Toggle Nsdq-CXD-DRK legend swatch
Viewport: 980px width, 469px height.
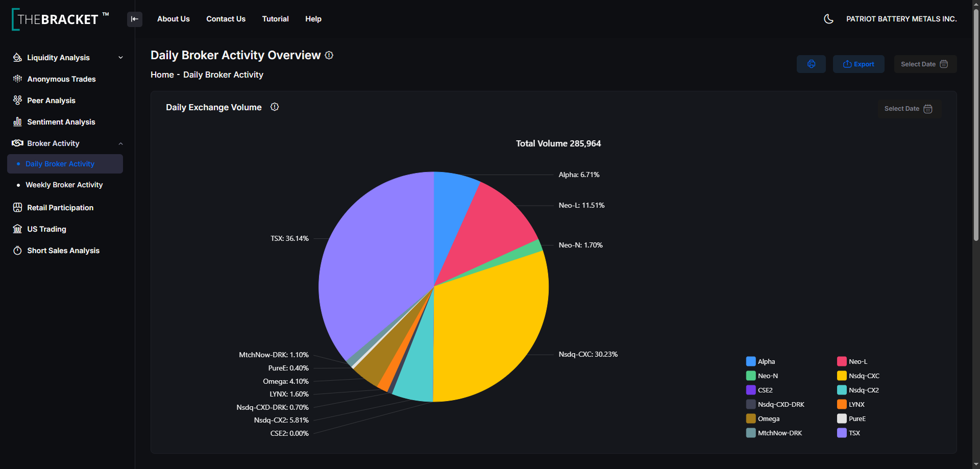[751, 404]
